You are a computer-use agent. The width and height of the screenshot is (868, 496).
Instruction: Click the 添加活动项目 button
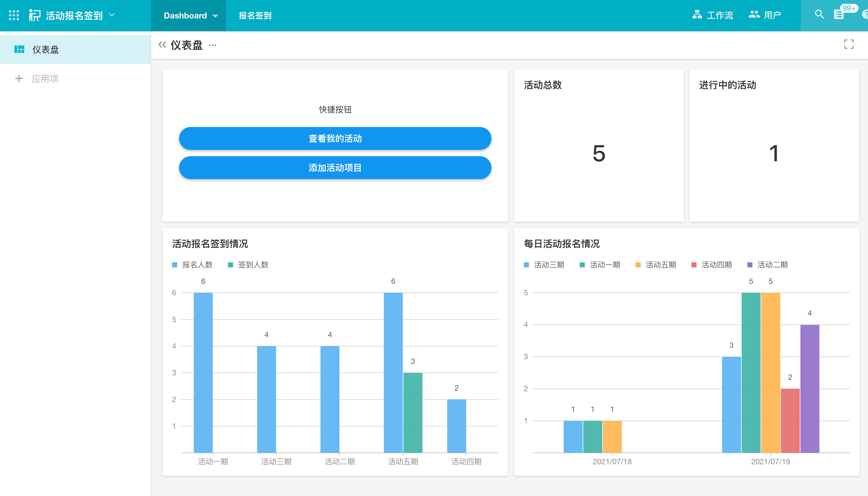335,168
